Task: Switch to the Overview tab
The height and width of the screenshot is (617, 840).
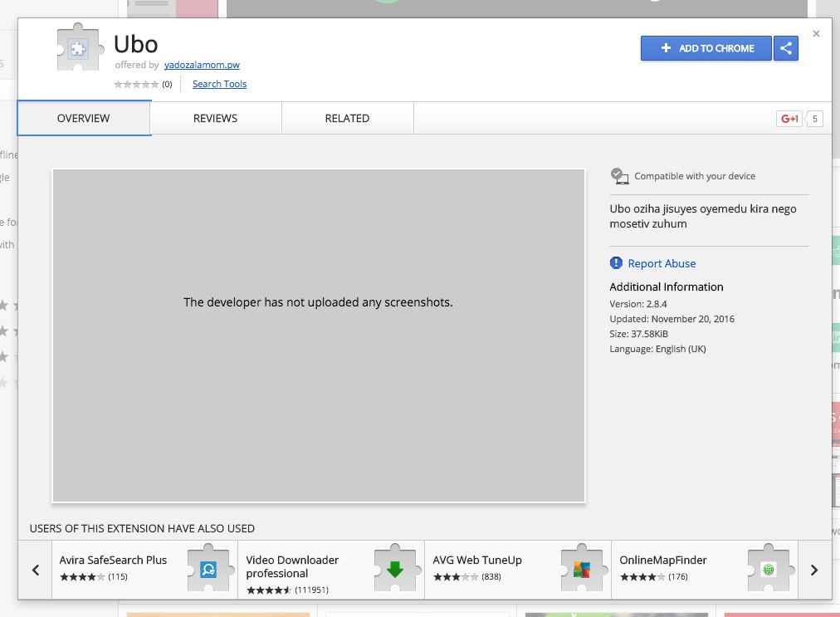Action: [x=84, y=118]
